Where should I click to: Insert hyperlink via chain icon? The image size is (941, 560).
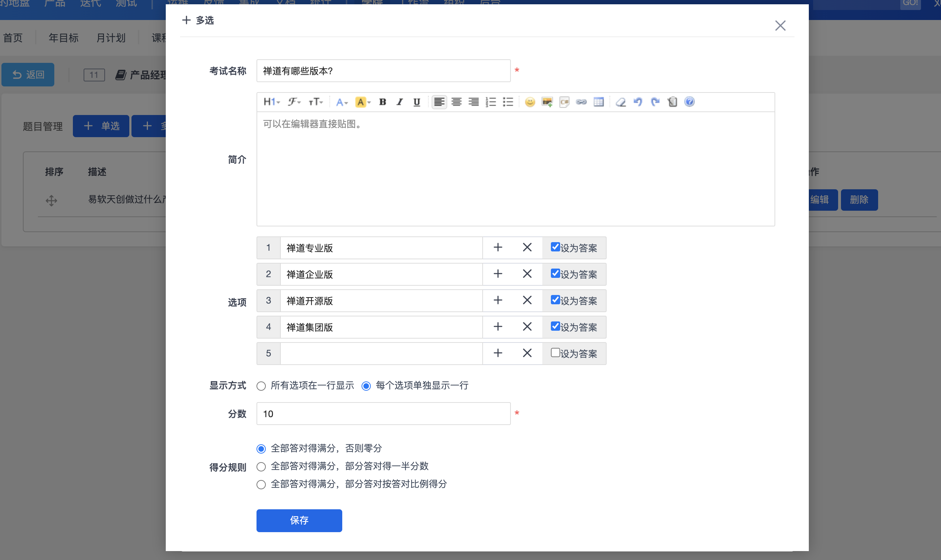(581, 102)
